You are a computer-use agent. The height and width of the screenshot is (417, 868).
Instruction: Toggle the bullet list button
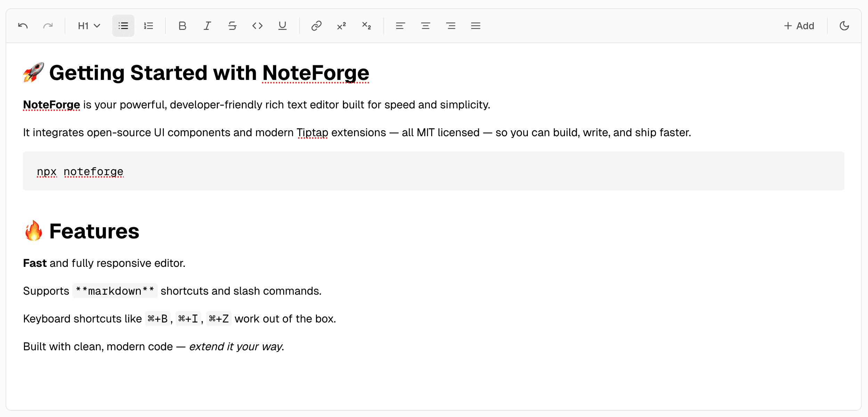tap(123, 26)
